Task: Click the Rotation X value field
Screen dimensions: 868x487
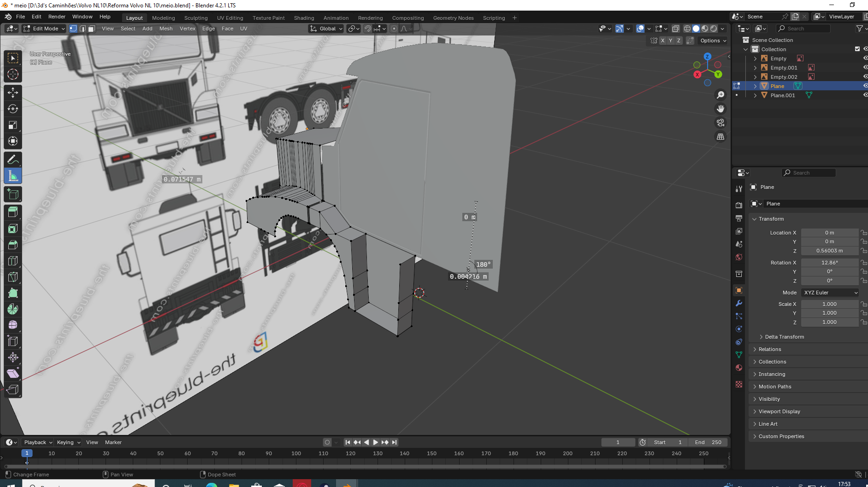Action: pyautogui.click(x=829, y=263)
